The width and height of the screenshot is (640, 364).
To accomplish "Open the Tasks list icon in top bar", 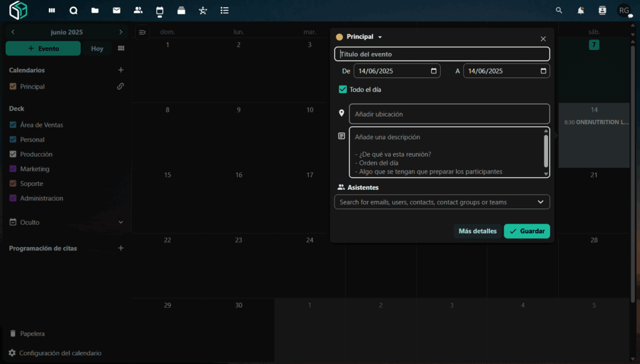I will (x=224, y=11).
